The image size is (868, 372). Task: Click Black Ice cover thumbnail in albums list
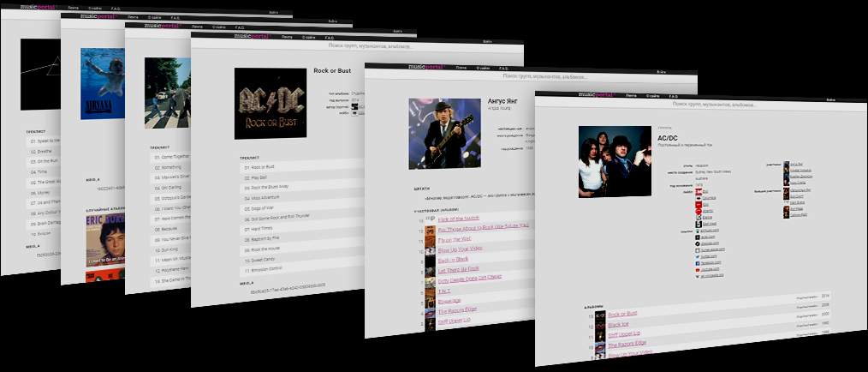point(600,326)
